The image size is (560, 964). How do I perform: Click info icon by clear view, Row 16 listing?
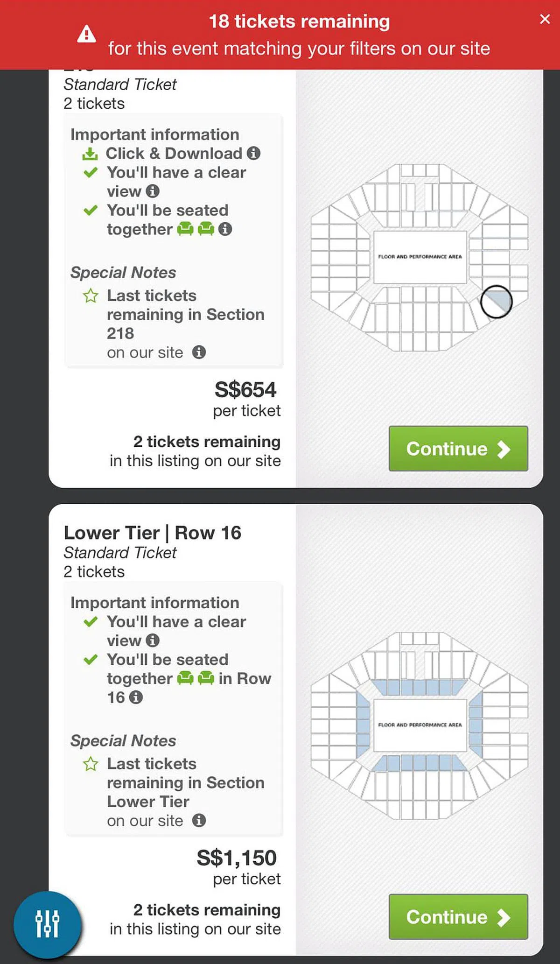pos(153,640)
